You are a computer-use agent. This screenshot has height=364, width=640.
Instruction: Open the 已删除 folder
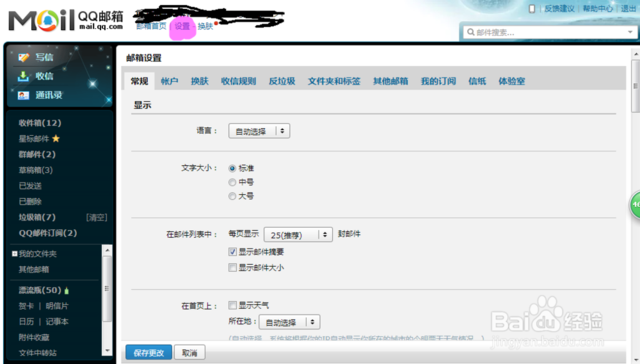[30, 202]
